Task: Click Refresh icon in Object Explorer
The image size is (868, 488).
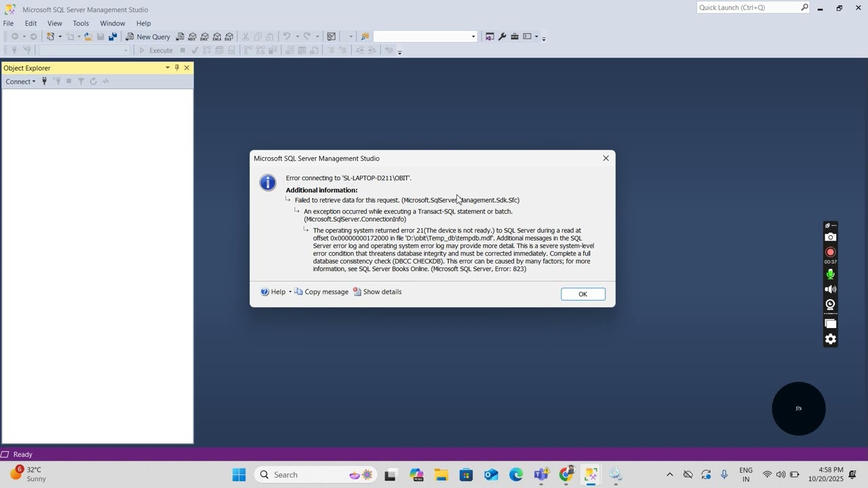Action: click(93, 81)
